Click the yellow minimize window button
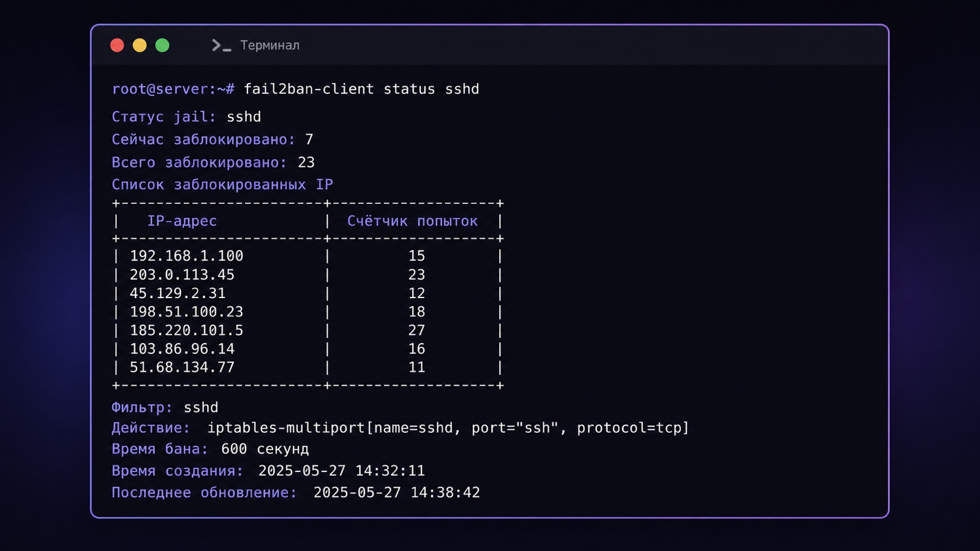Viewport: 980px width, 551px height. [140, 45]
